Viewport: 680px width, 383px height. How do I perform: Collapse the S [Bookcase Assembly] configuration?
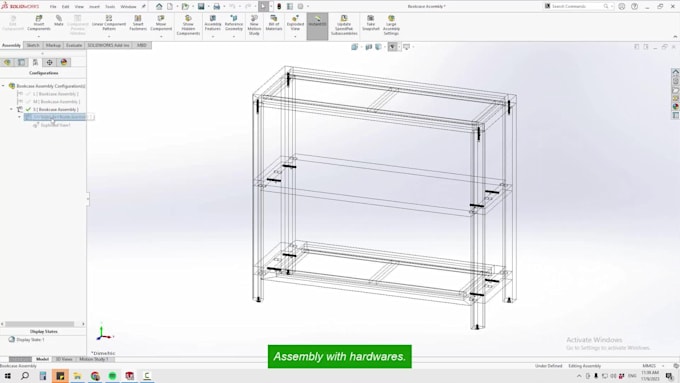pos(11,109)
